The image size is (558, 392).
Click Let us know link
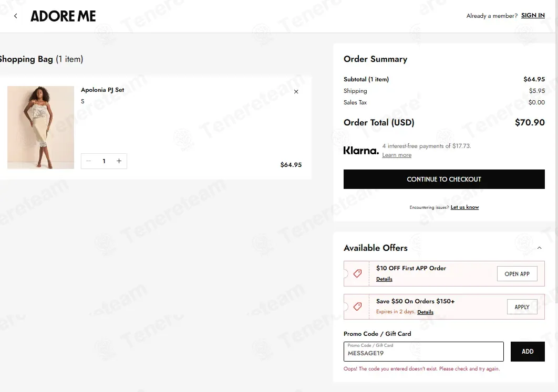click(x=464, y=207)
